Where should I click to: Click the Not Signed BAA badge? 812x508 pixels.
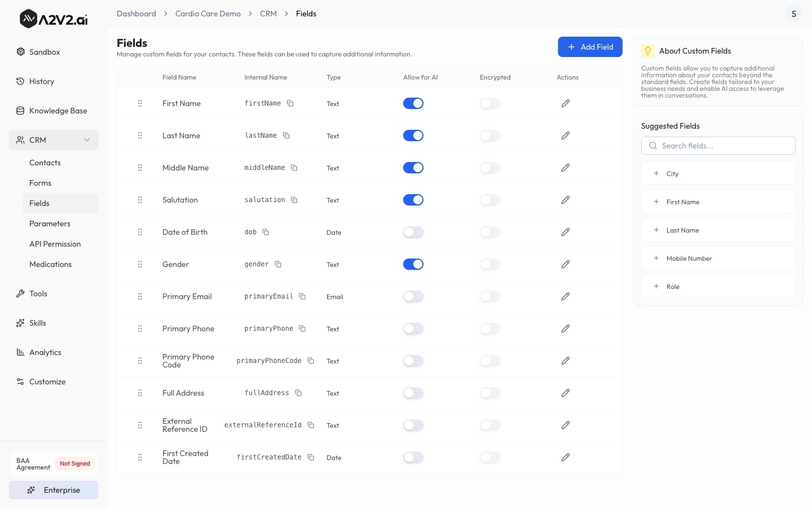click(75, 463)
